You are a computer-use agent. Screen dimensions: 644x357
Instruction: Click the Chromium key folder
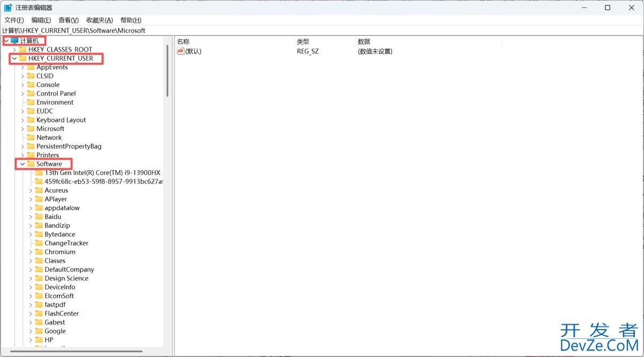59,252
